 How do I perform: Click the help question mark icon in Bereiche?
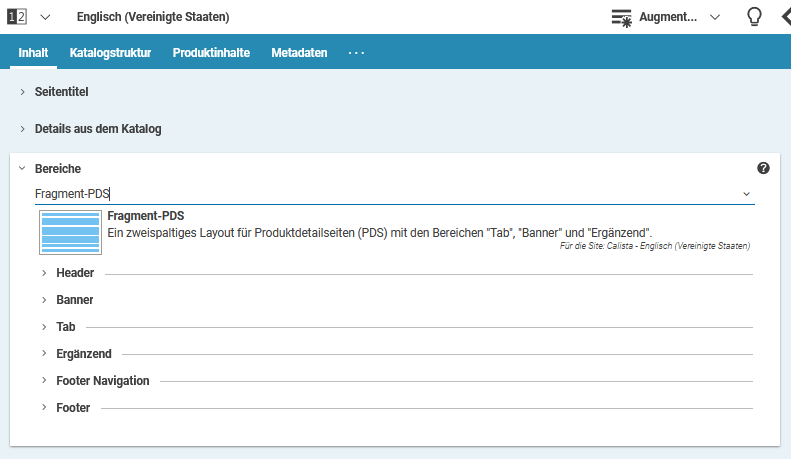[x=763, y=169]
